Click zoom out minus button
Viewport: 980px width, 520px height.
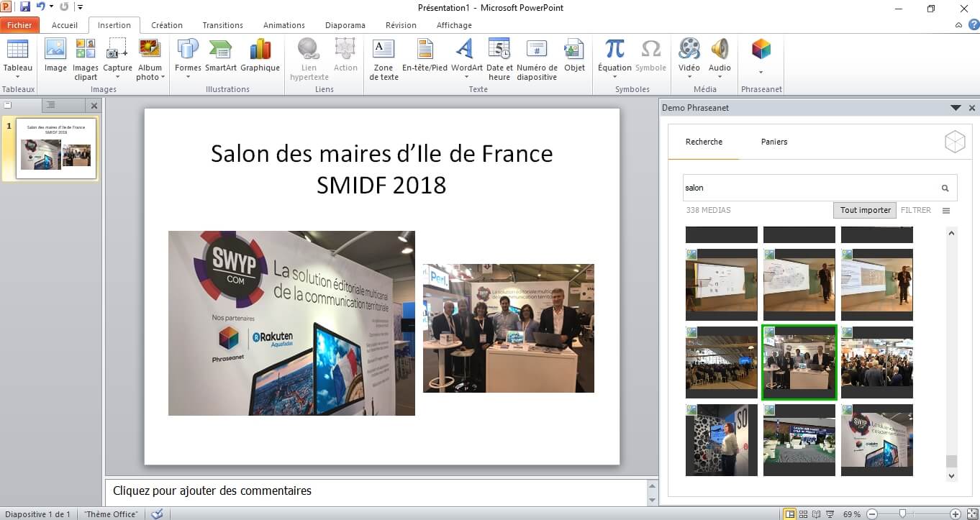(872, 514)
